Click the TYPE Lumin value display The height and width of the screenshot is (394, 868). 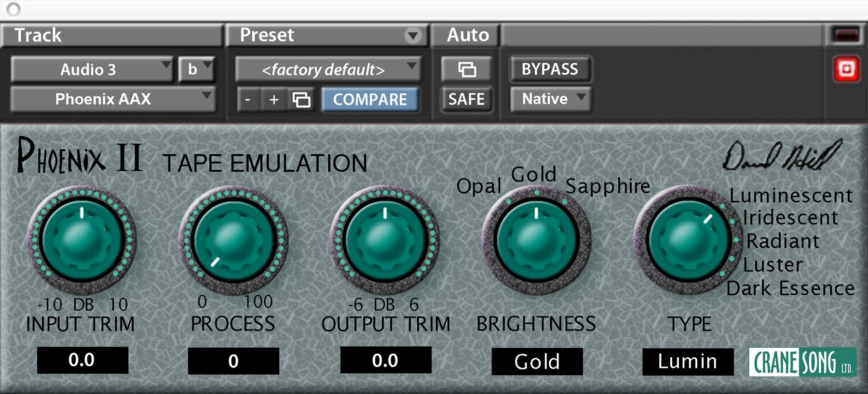click(x=688, y=361)
